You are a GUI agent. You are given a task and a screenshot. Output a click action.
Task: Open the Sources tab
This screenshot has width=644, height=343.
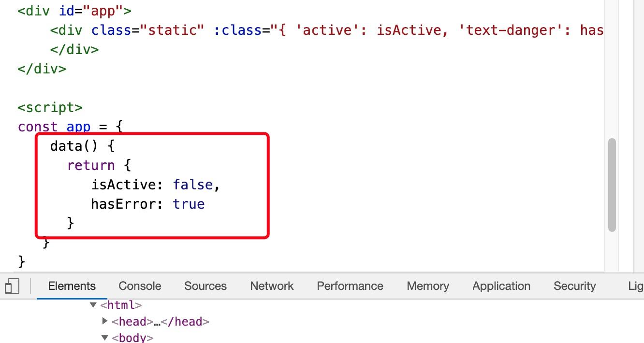pyautogui.click(x=205, y=286)
